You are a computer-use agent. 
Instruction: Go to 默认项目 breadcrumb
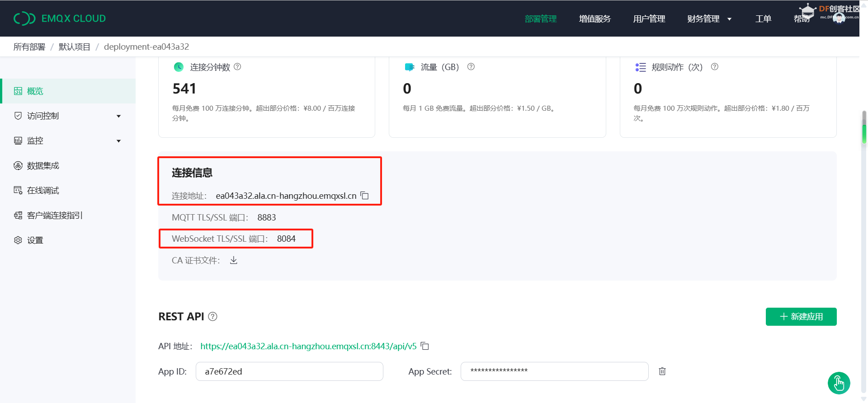coord(75,47)
